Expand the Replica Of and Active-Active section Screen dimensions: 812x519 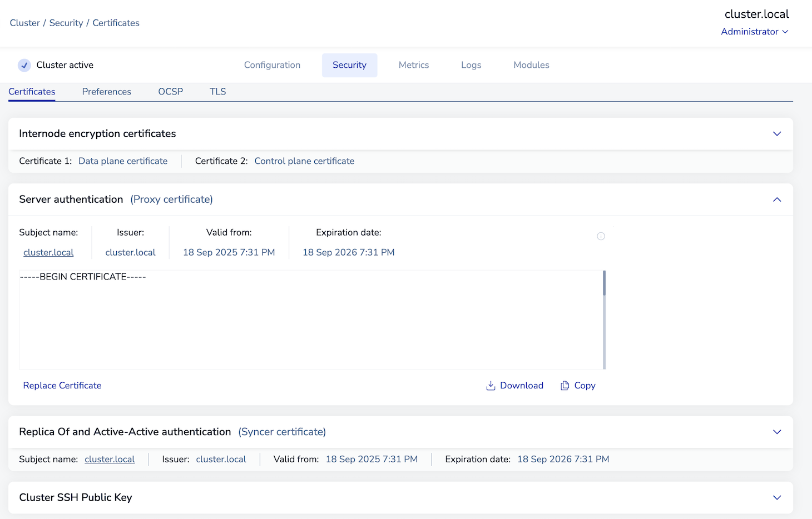coord(776,432)
